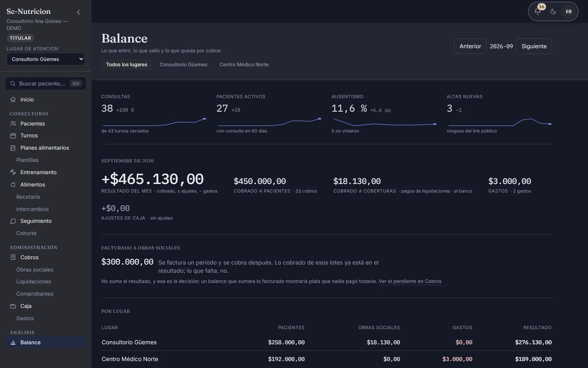
Task: Open Intercambios section
Action: [x=32, y=209]
